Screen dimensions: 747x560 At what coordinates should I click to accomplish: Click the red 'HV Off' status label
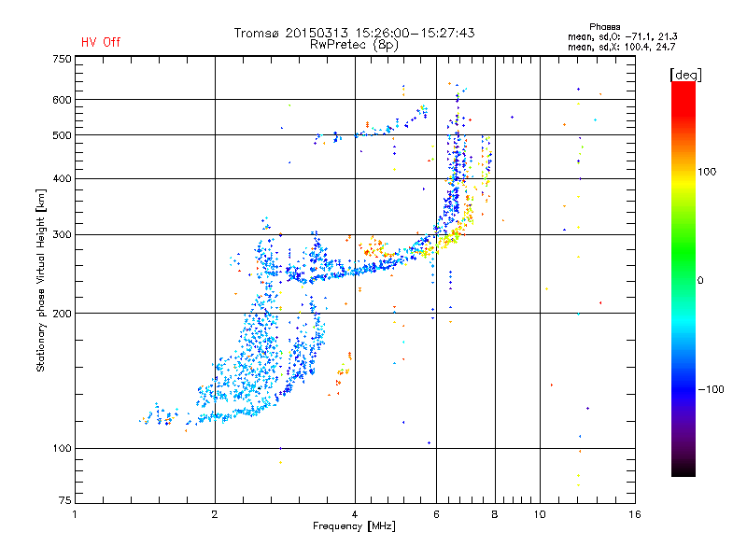point(101,42)
